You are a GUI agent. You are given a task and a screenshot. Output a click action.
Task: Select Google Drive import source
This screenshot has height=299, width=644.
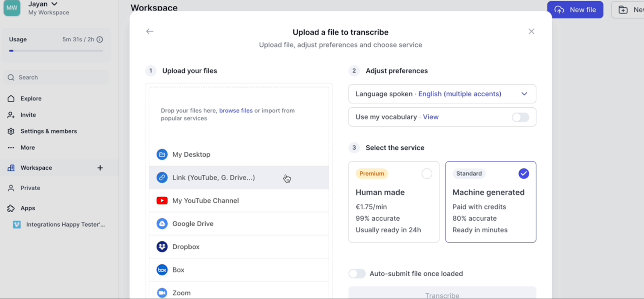click(239, 224)
